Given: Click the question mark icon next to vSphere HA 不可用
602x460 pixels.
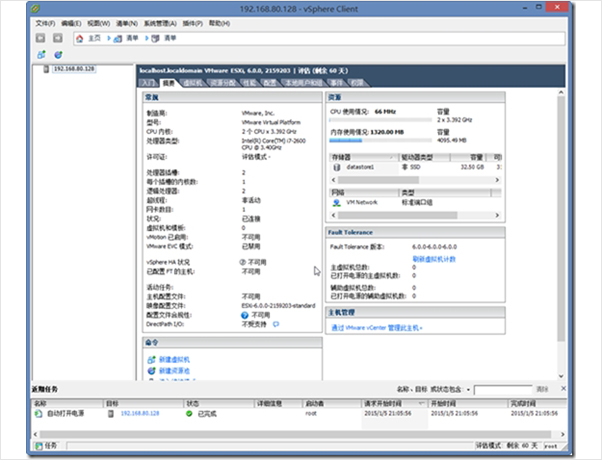Looking at the screenshot, I should coord(243,262).
